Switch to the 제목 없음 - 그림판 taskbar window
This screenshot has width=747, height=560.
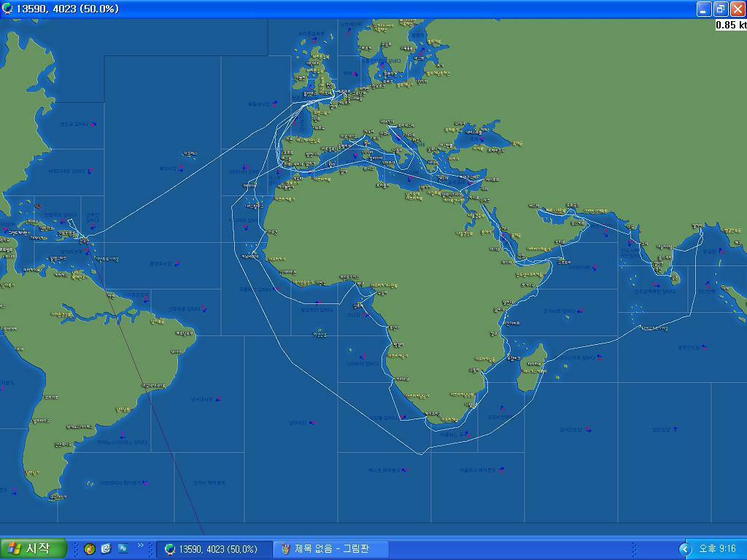[332, 548]
